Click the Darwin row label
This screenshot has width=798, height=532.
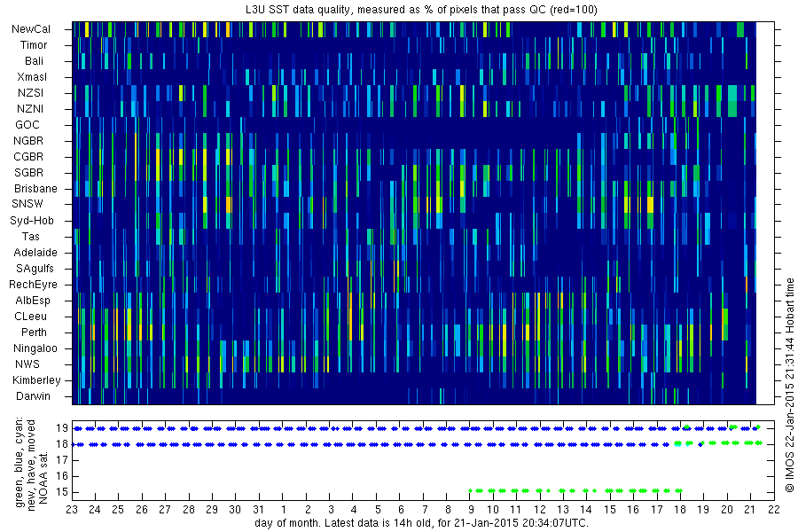(x=33, y=396)
